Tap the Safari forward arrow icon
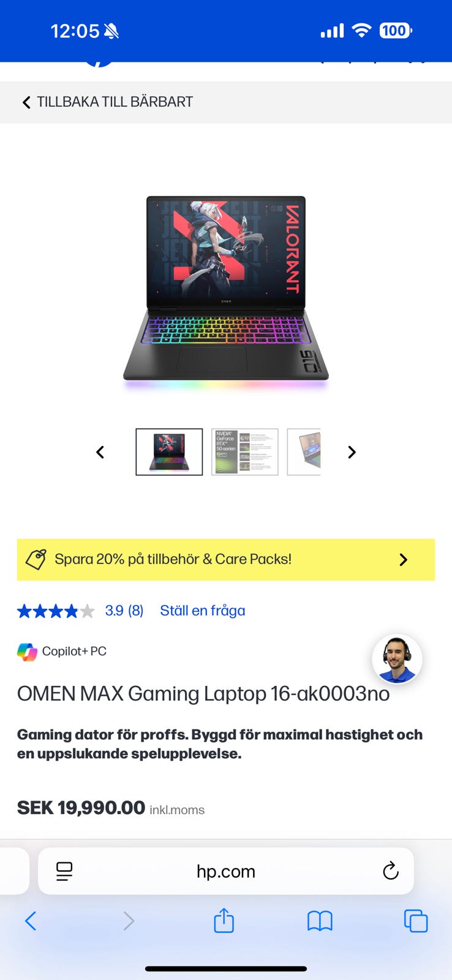The image size is (452, 980). click(129, 921)
